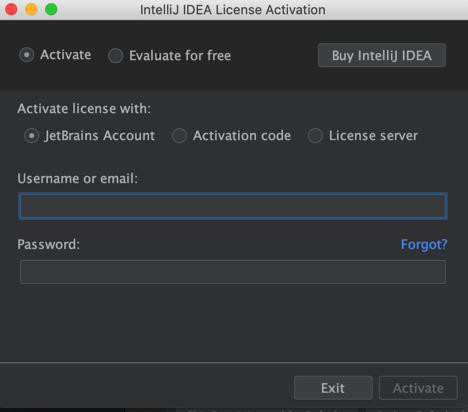Focus the Username or email field
Viewport: 468px width, 412px height.
pos(233,206)
